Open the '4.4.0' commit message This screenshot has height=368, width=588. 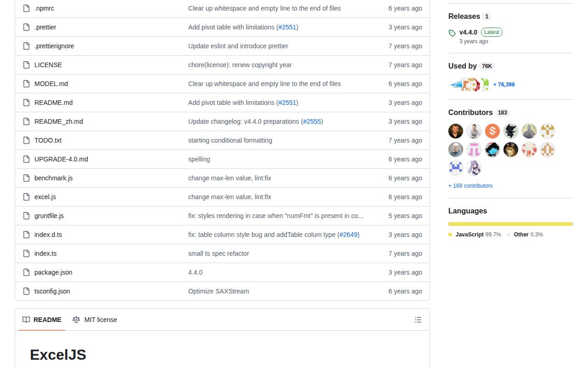[195, 272]
